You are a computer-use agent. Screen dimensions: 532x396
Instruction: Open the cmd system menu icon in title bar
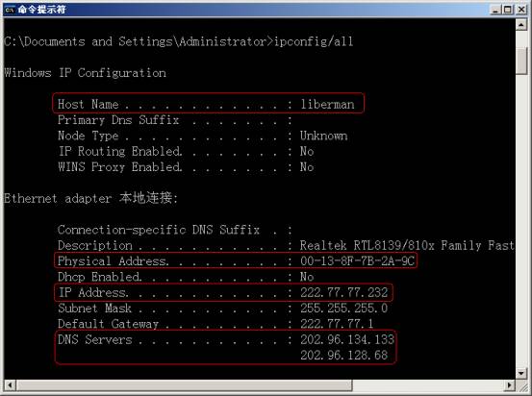(x=10, y=10)
